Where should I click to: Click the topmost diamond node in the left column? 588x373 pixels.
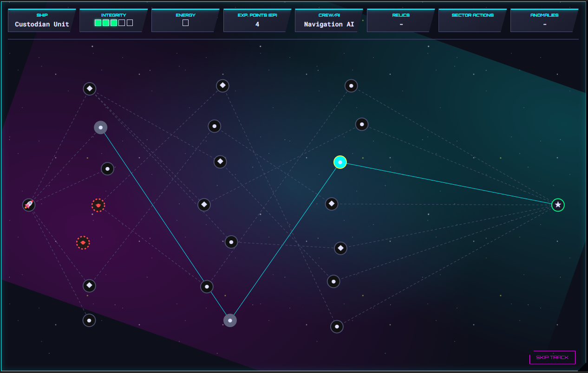[90, 89]
